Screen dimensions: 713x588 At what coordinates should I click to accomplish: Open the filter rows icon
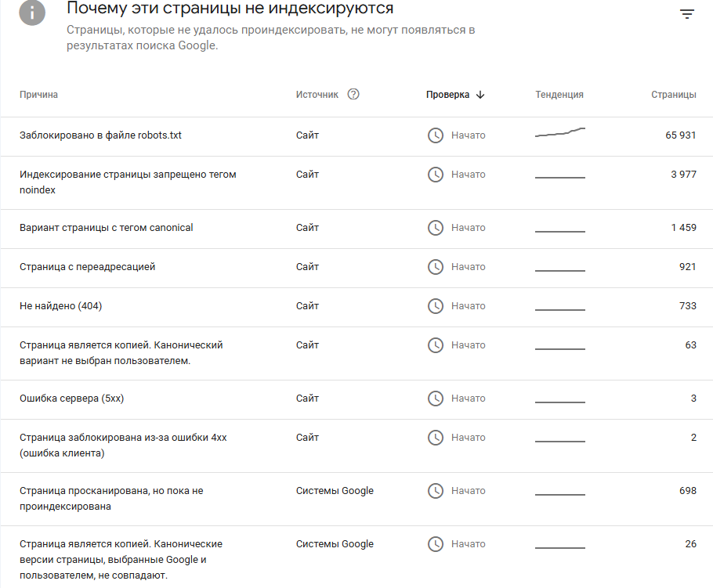[x=686, y=14]
